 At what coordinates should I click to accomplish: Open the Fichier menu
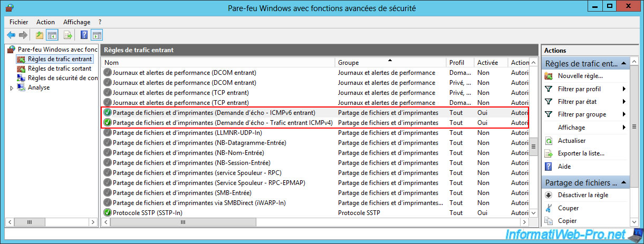point(18,22)
